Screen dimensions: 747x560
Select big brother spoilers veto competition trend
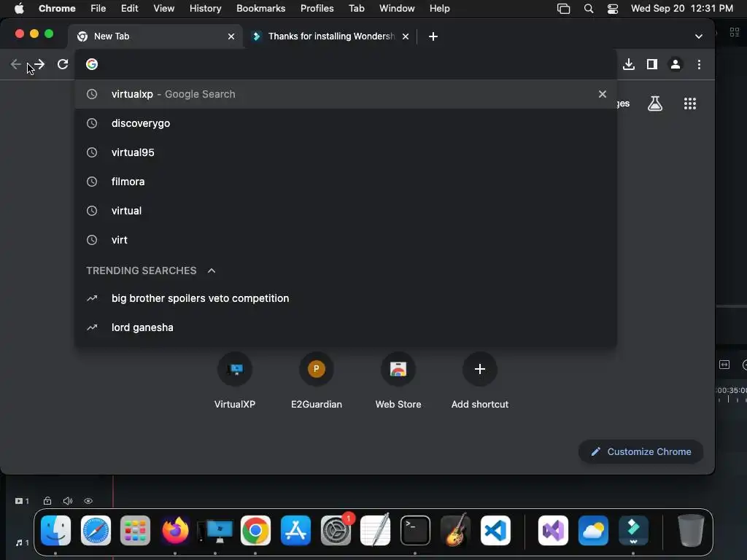click(346, 298)
